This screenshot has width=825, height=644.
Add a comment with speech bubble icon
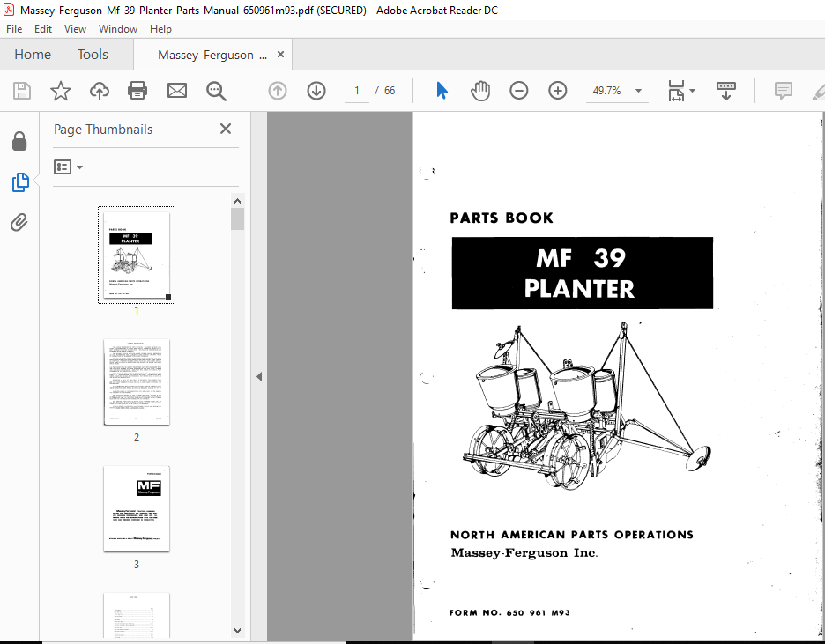(x=783, y=91)
